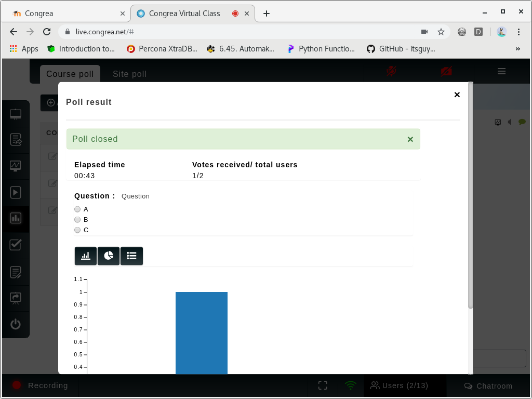532x399 pixels.
Task: Select answer option B
Action: coord(77,219)
